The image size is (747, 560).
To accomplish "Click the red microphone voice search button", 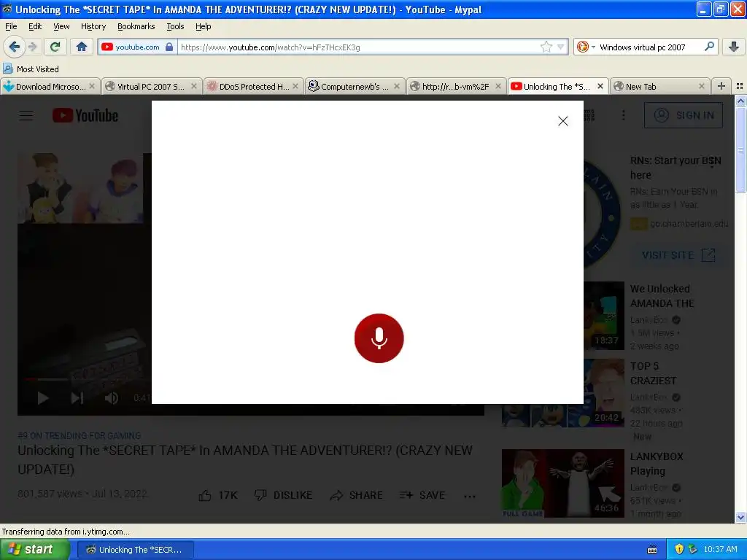I will coord(379,338).
